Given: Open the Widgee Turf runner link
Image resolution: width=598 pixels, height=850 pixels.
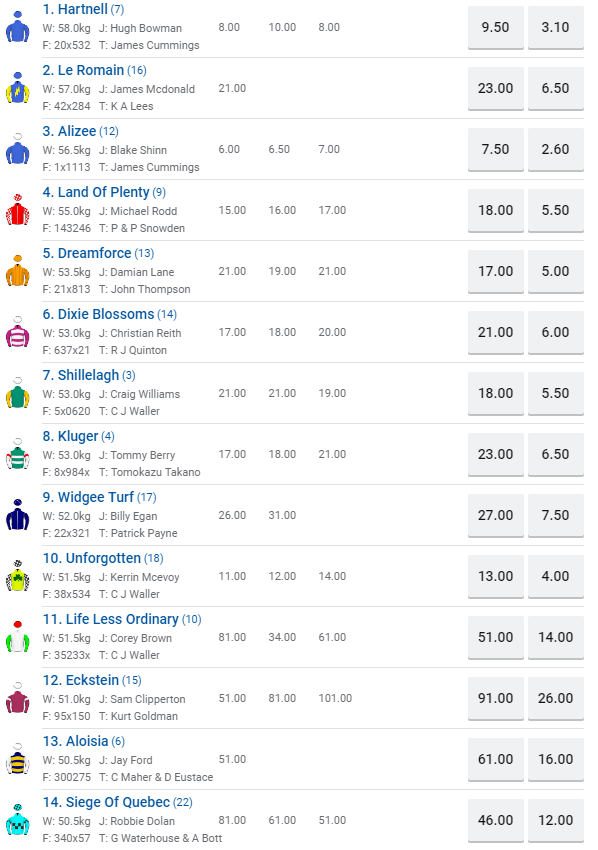Looking at the screenshot, I should click(88, 497).
